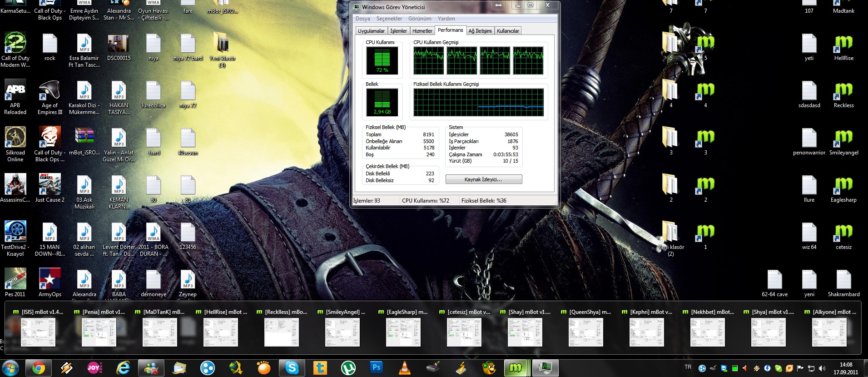
Task: Click Kaynak İzleyici button
Action: (483, 179)
